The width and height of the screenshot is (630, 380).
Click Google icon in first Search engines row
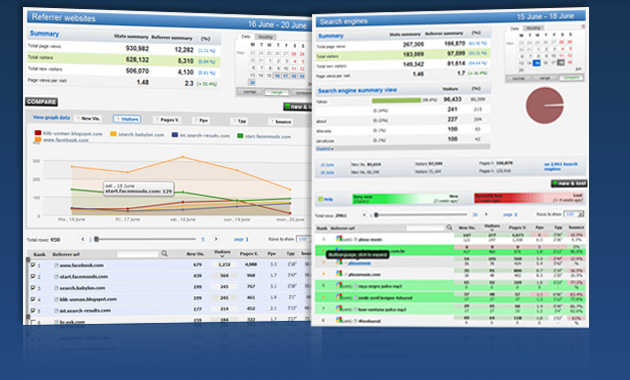click(x=339, y=239)
